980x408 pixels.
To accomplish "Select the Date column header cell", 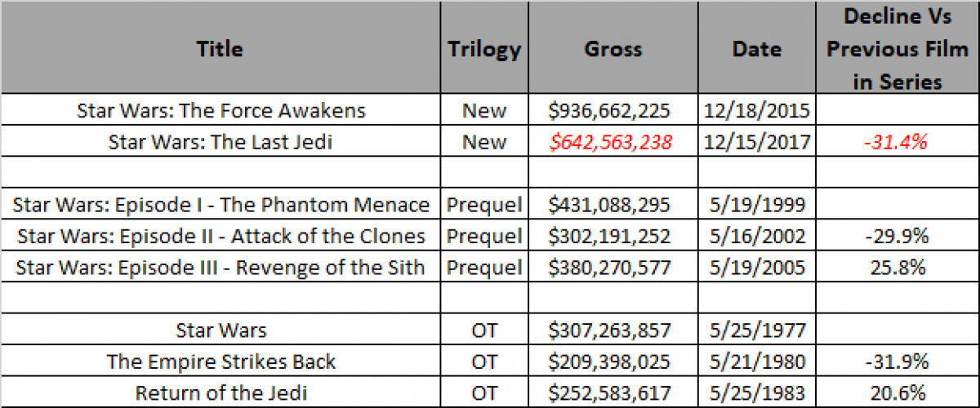I will pyautogui.click(x=756, y=48).
